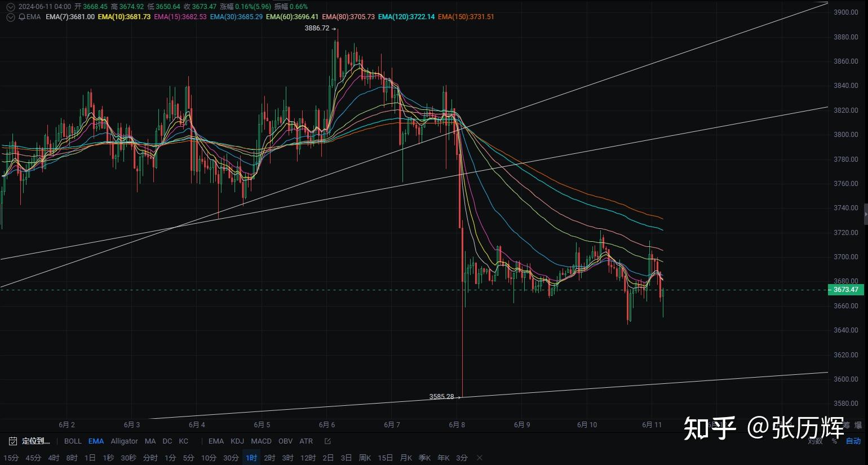Click the blue EMA(30) legend value
868x465 pixels.
click(236, 17)
